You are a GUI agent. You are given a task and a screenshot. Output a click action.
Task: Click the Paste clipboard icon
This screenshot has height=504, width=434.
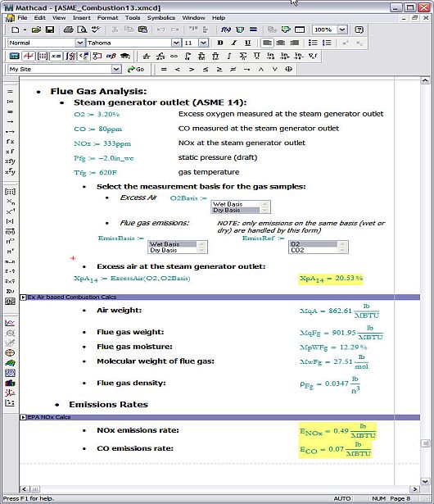click(142, 30)
